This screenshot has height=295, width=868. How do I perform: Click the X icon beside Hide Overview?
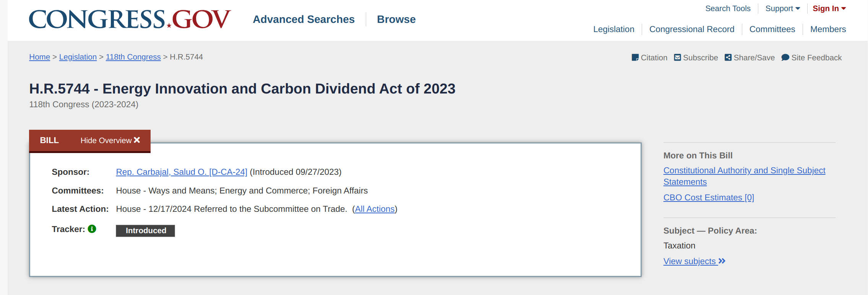[137, 140]
